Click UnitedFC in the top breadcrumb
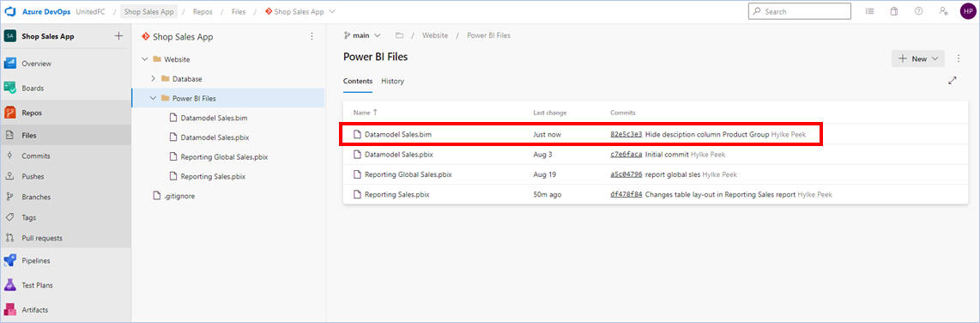Screen dimensions: 980x323 (x=92, y=11)
